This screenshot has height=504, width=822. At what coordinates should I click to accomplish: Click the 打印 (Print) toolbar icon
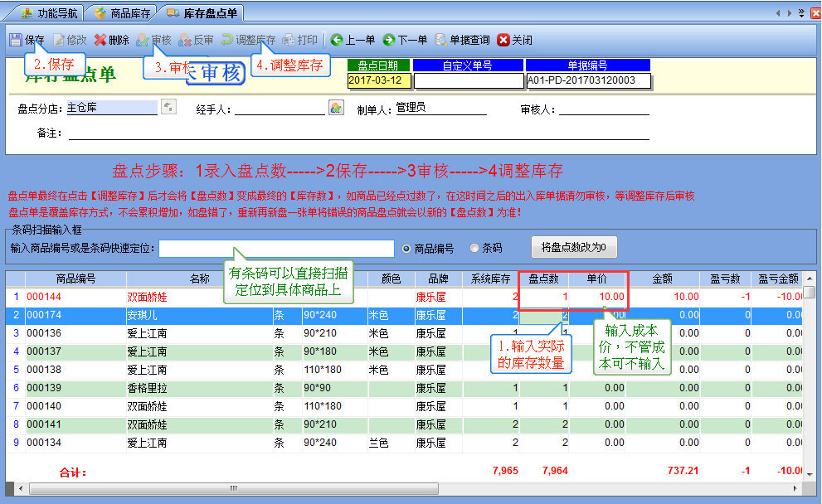[289, 40]
